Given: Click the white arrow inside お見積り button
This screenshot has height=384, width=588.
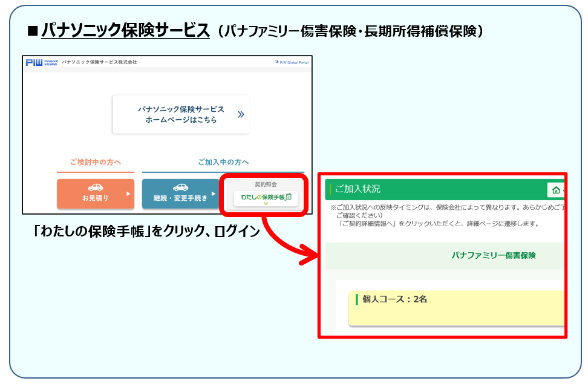Looking at the screenshot, I should pyautogui.click(x=128, y=194).
